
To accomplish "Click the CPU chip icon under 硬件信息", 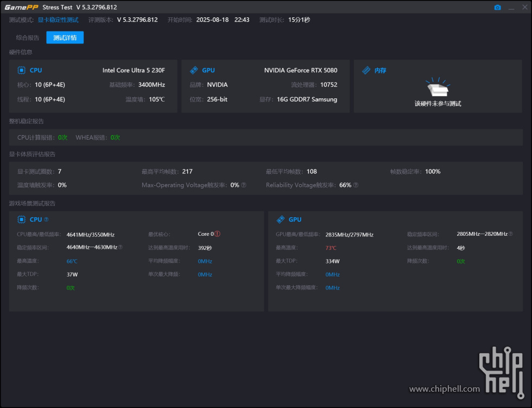I will click(x=21, y=70).
